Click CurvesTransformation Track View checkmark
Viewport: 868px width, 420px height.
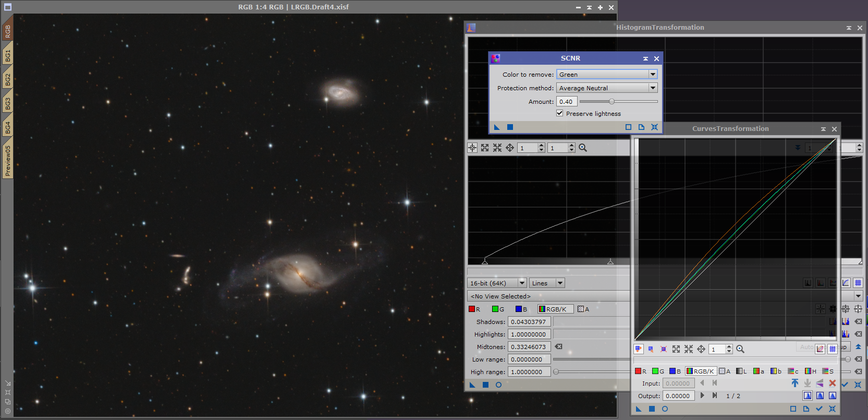(819, 409)
